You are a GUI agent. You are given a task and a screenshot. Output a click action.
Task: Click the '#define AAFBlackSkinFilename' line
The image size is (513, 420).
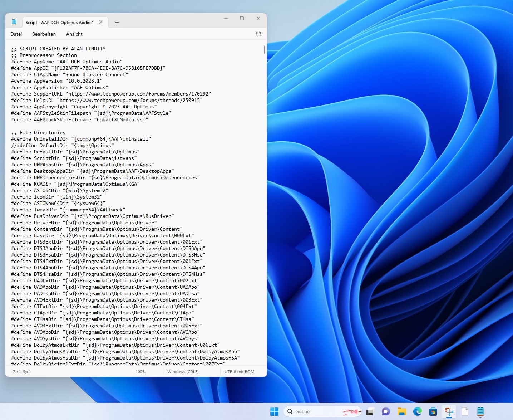pyautogui.click(x=80, y=119)
